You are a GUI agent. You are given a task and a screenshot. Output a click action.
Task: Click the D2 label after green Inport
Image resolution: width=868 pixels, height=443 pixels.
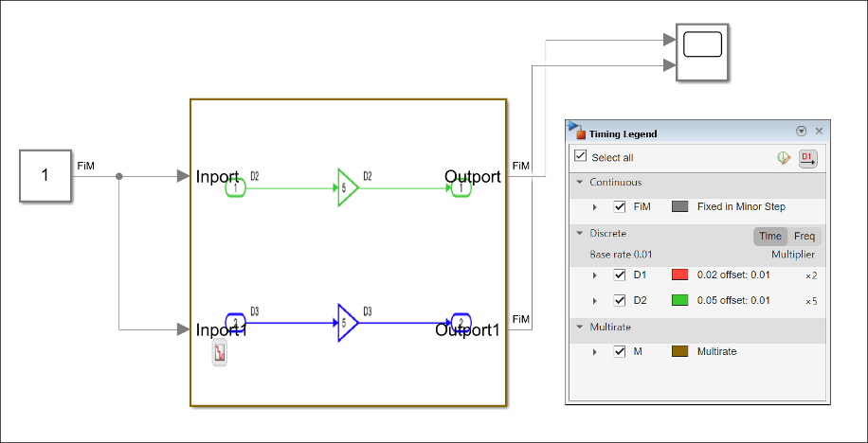click(x=255, y=176)
